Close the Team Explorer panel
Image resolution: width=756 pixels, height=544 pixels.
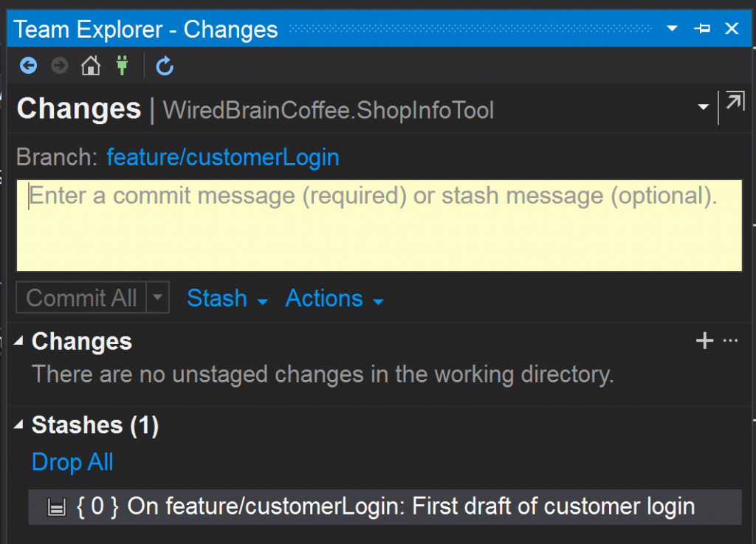[x=732, y=29]
